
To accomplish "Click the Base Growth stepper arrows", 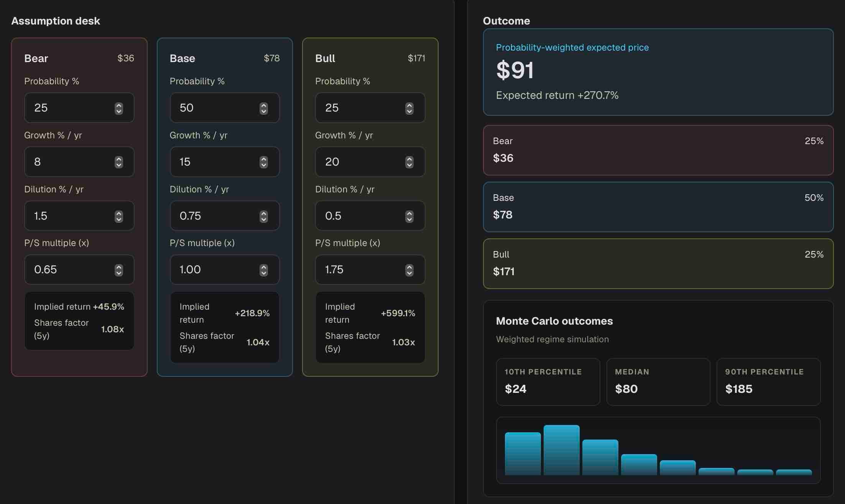I will click(264, 162).
